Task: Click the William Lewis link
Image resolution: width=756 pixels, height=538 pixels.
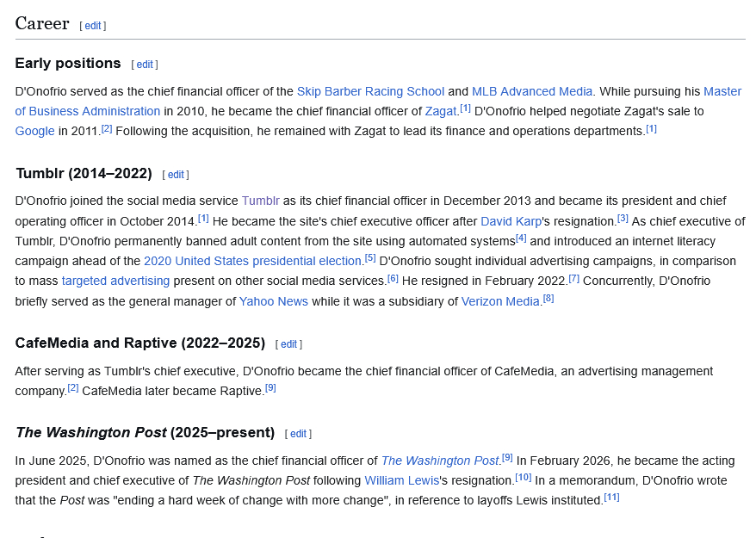Action: point(401,480)
